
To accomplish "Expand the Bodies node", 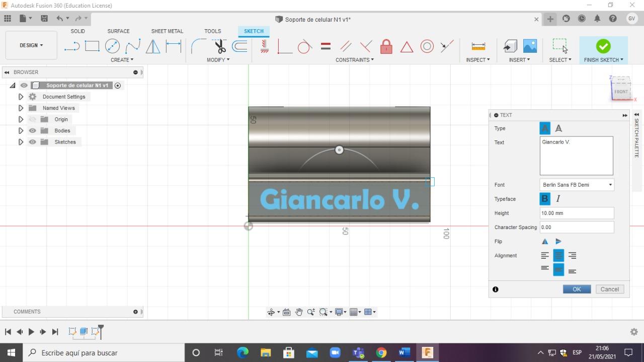I will 21,130.
